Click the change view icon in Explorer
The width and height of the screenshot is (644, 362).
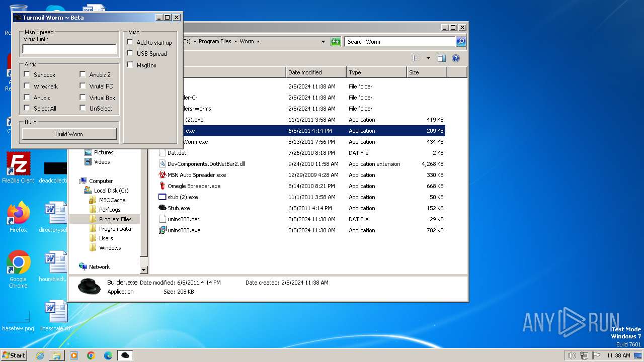(416, 58)
